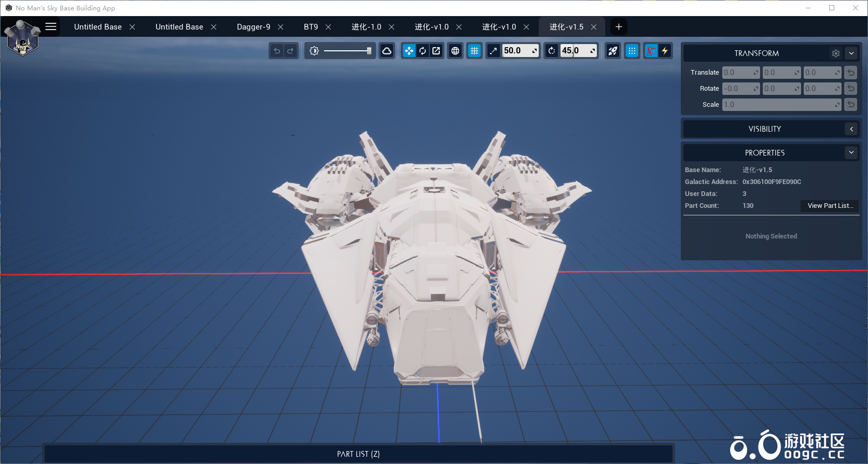Viewport: 868px width, 464px height.
Task: Click the brightness slider track
Action: point(345,51)
